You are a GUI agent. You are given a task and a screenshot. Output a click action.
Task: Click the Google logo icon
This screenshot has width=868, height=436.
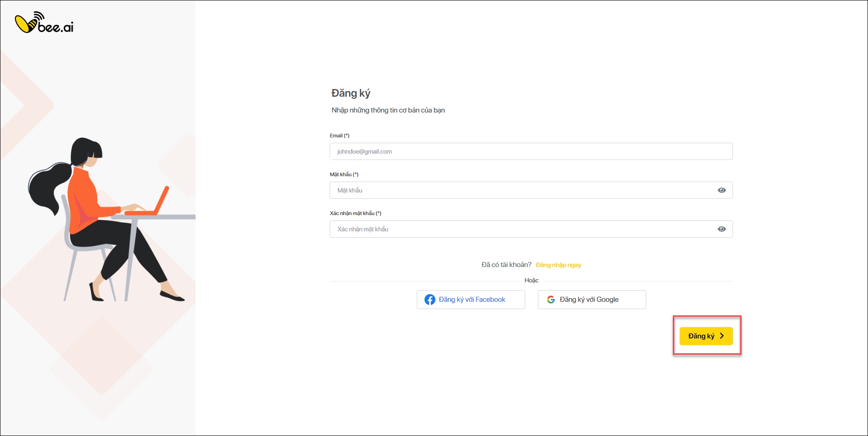(551, 300)
